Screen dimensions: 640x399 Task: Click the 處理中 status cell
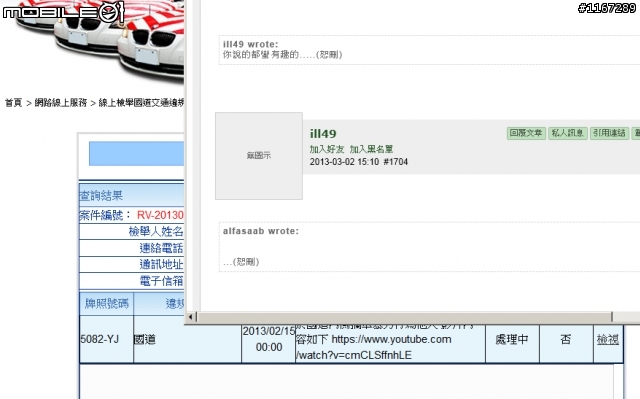pos(512,339)
